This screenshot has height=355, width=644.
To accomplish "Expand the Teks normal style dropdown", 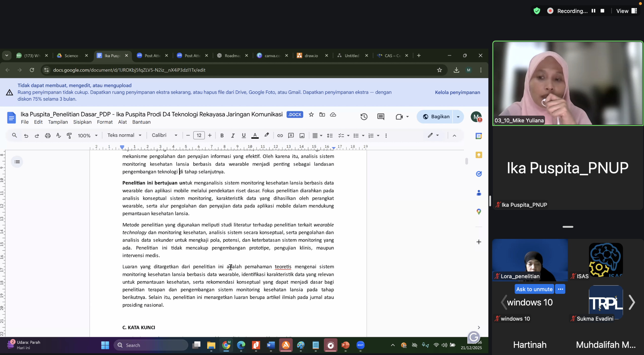I will 124,135.
